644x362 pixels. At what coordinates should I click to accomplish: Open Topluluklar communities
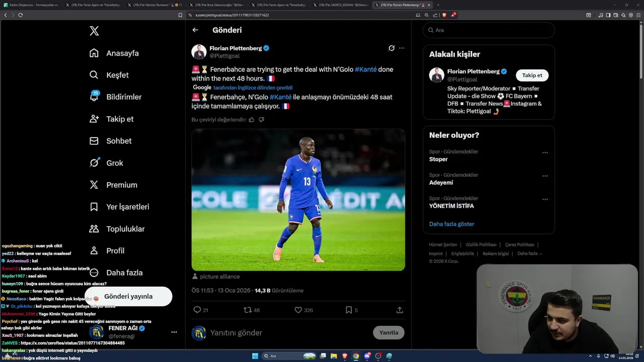click(x=117, y=229)
